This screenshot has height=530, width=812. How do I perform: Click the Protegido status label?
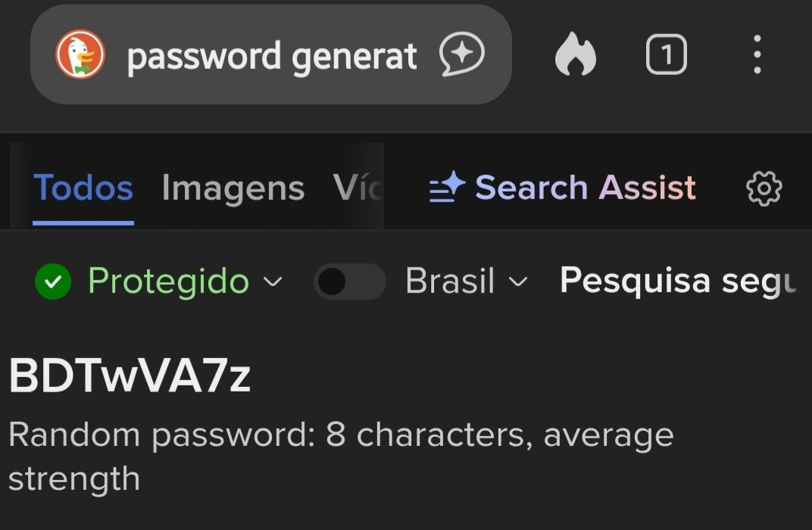168,282
